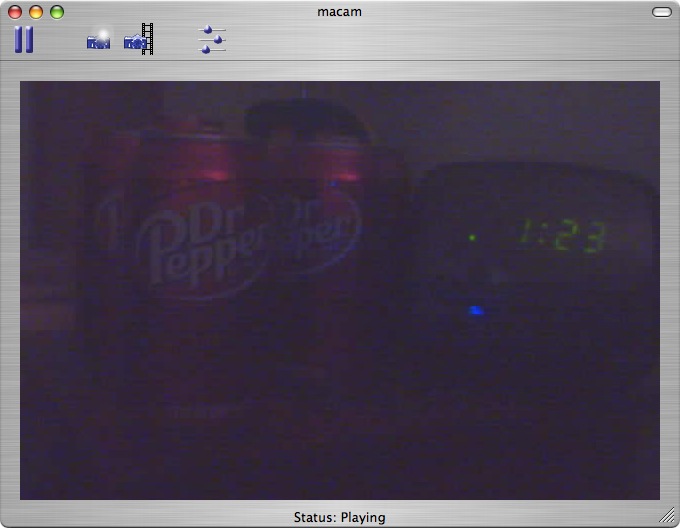Click the "Status: Playing" text
The height and width of the screenshot is (528, 680).
pos(340,517)
